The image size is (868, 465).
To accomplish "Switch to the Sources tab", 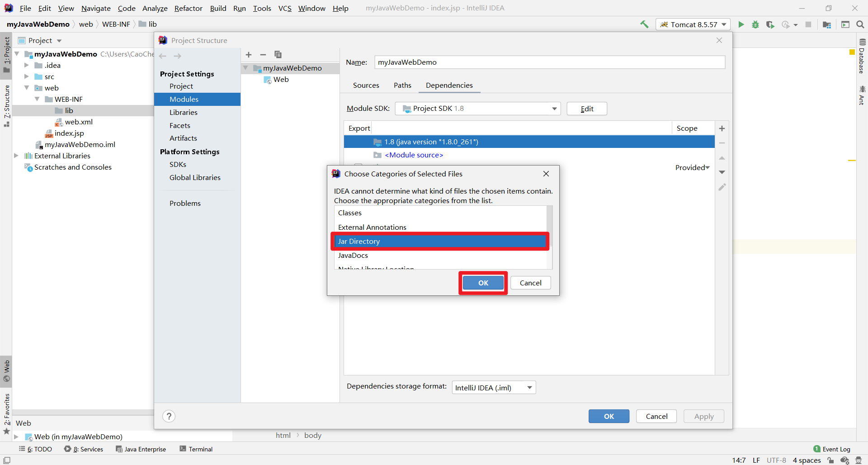I will (366, 85).
